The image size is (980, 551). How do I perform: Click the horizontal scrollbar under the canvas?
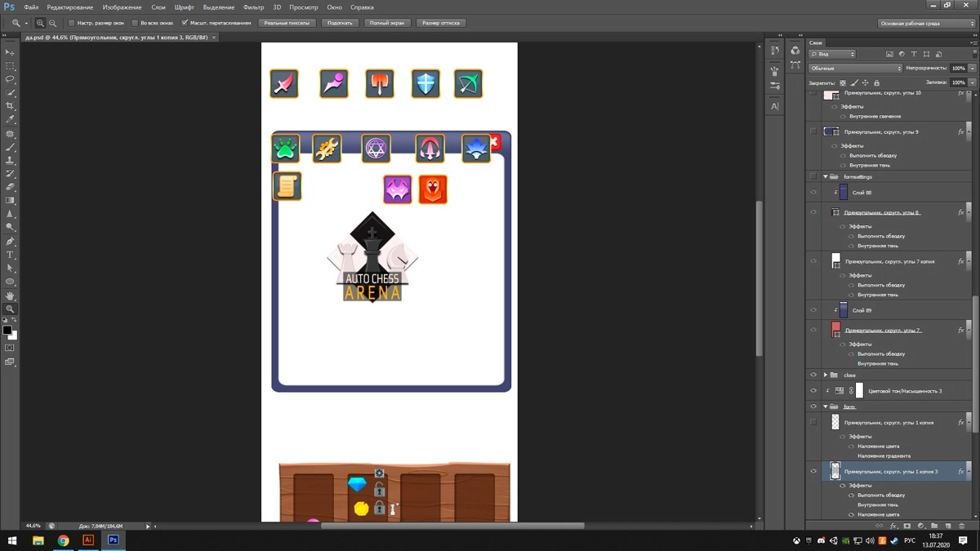pyautogui.click(x=452, y=526)
